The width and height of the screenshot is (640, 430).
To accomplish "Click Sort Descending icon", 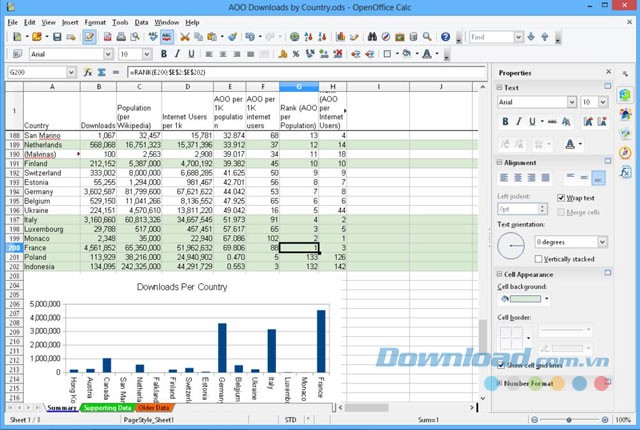I will click(x=322, y=37).
